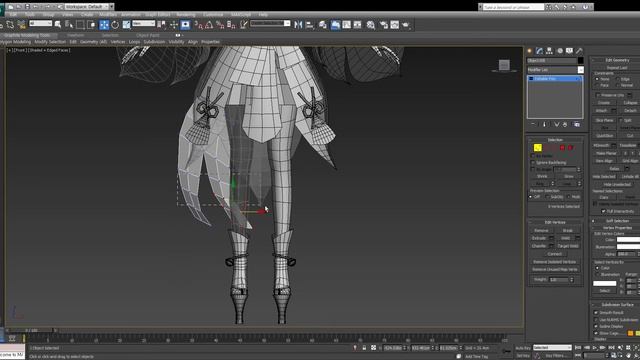Select the Face constraint radio button

[597, 85]
